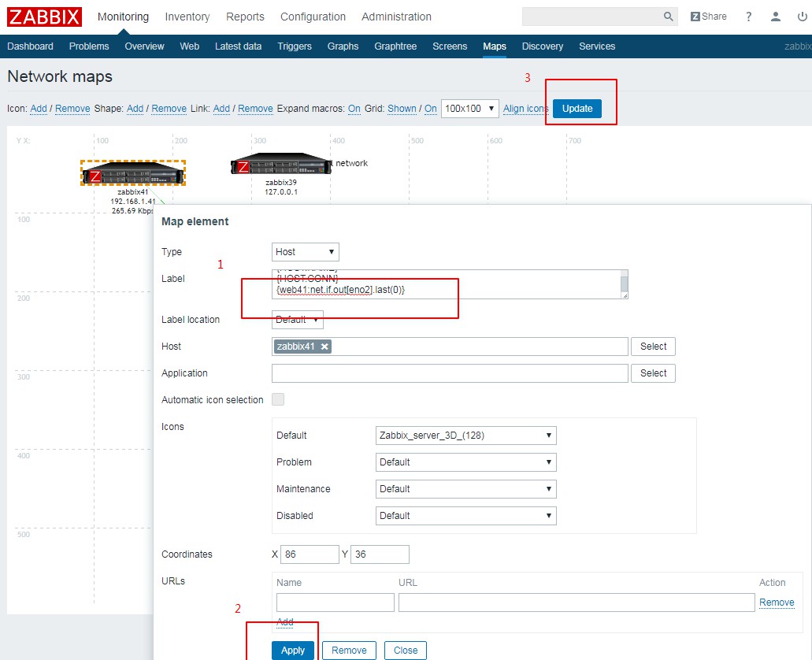Select the zabbix39 server icon on map

point(280,165)
